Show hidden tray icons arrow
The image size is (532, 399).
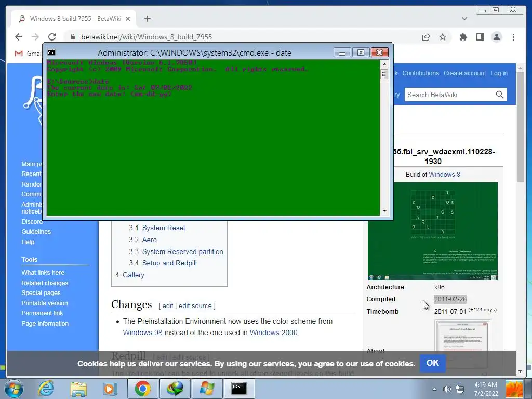tap(434, 389)
